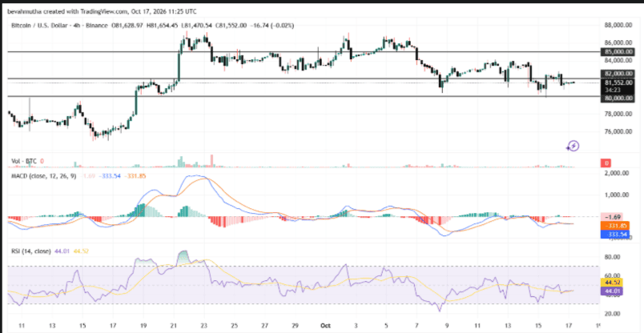The height and width of the screenshot is (333, 644).
Task: Click the blue -333.54 axis label
Action: (x=615, y=235)
